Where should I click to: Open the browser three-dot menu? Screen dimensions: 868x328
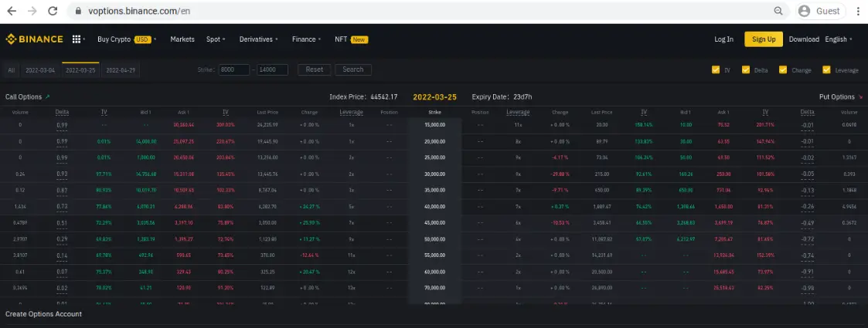click(858, 11)
